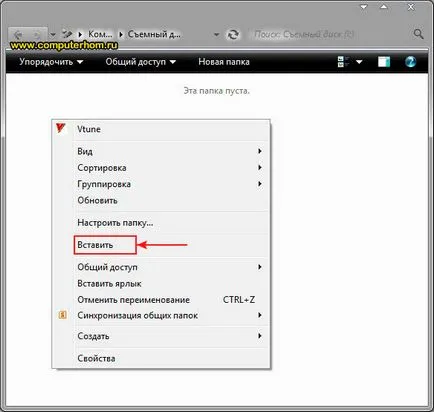The width and height of the screenshot is (434, 412).
Task: Click the change view icon
Action: (x=343, y=62)
